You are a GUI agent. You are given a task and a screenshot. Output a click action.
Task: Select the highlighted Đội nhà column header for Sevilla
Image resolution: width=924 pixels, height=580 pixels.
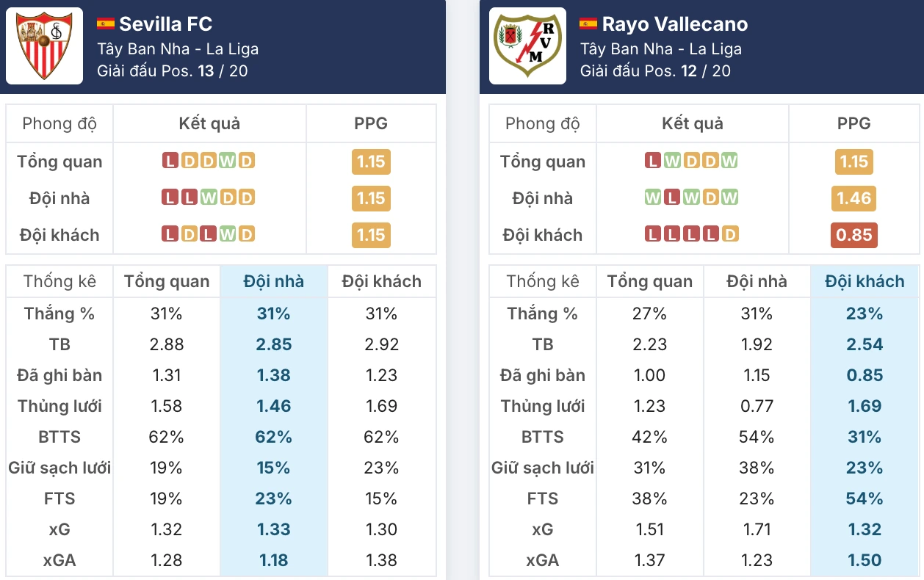pos(274,281)
